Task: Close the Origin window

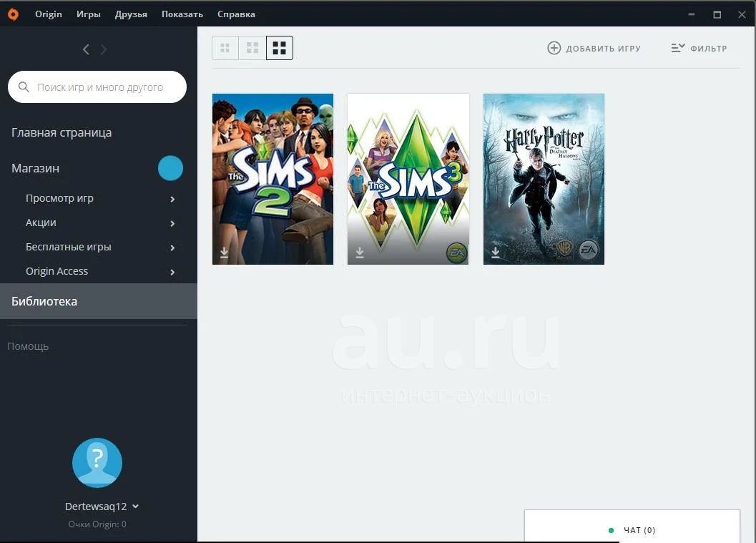Action: tap(742, 14)
